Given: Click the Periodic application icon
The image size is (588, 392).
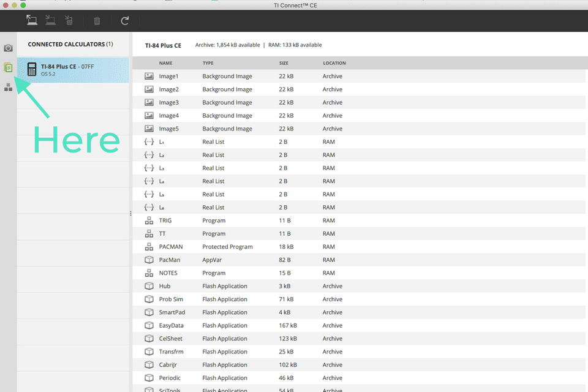Looking at the screenshot, I should point(149,378).
